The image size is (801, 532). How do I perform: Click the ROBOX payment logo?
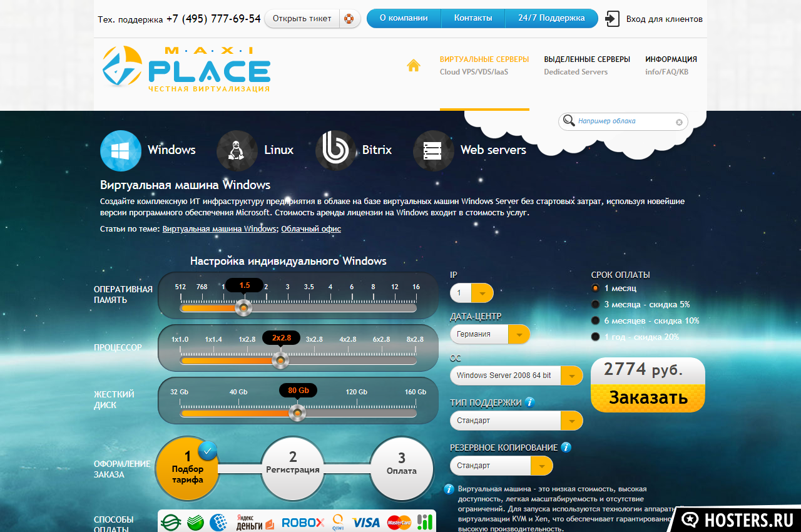coord(303,522)
